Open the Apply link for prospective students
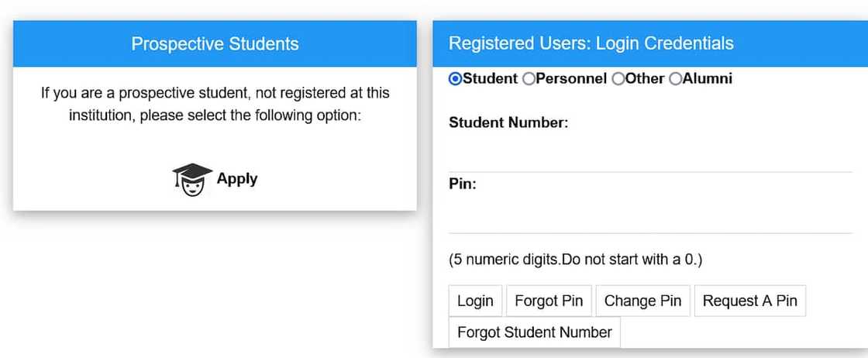The width and height of the screenshot is (868, 358). click(x=236, y=179)
